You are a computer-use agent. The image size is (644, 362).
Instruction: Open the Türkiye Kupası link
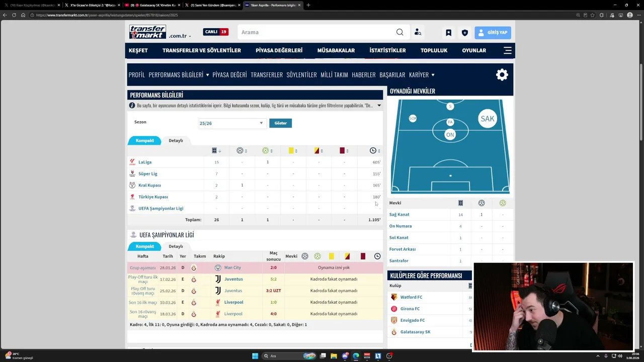[153, 197]
